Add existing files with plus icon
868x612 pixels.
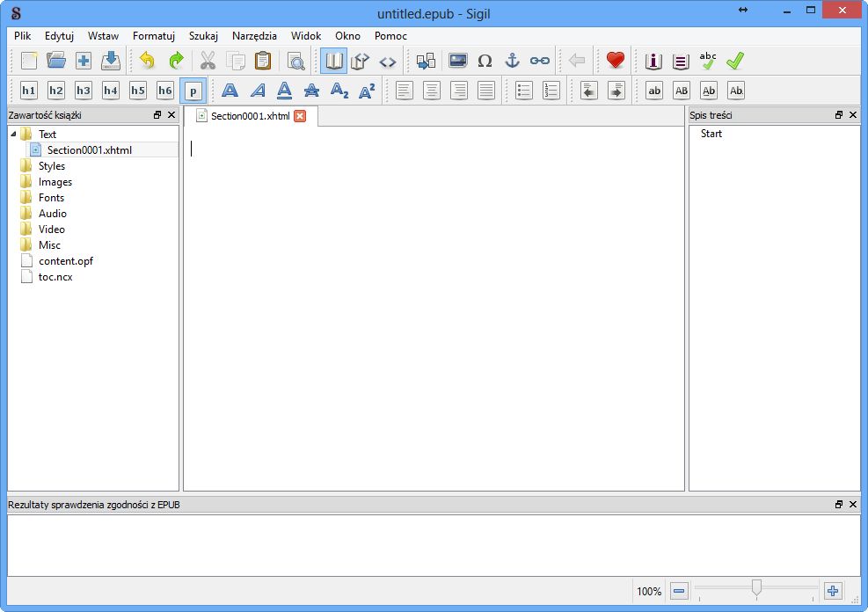[84, 61]
